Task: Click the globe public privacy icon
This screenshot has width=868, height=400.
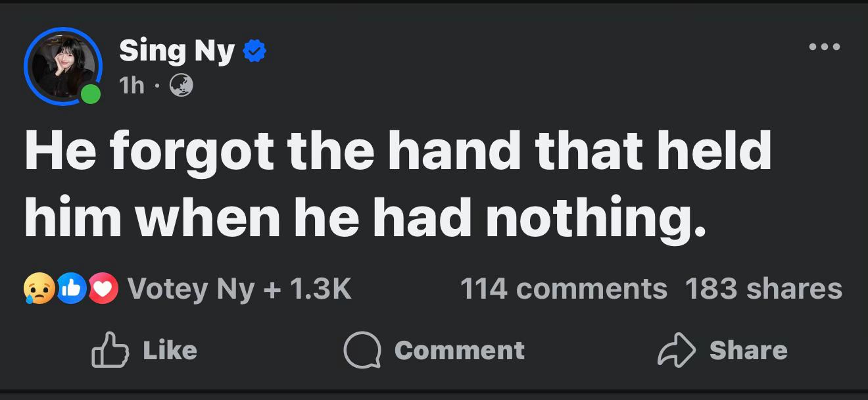Action: coord(181,85)
